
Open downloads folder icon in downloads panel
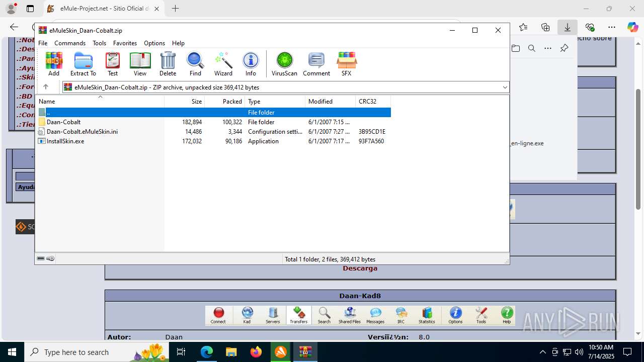coord(516,48)
